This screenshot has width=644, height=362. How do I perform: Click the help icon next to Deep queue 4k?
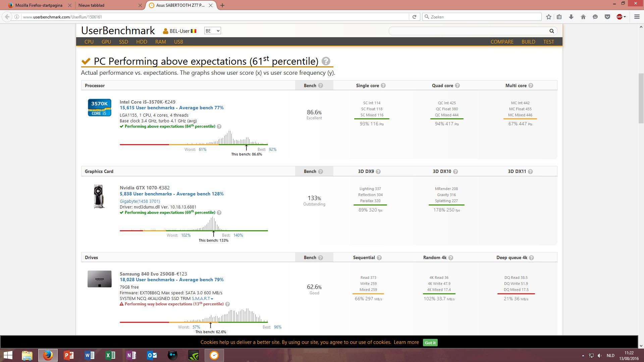pyautogui.click(x=531, y=257)
